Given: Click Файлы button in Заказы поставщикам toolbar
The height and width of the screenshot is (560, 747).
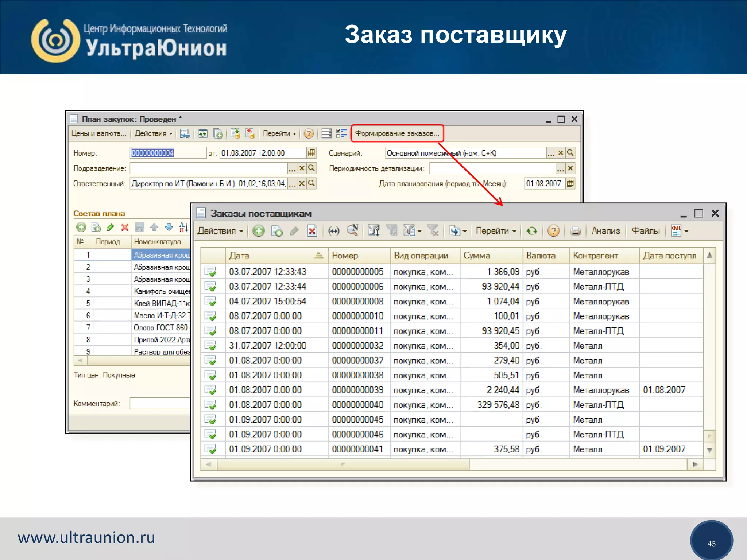Looking at the screenshot, I should click(x=646, y=231).
